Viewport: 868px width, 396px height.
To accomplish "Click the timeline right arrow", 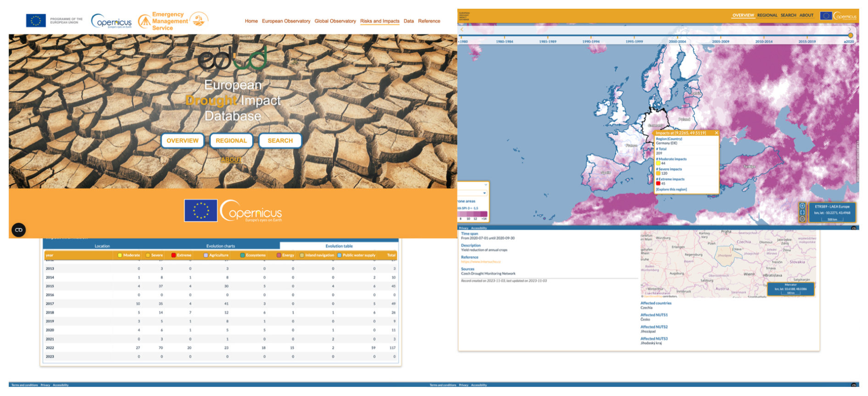I will (850, 30).
